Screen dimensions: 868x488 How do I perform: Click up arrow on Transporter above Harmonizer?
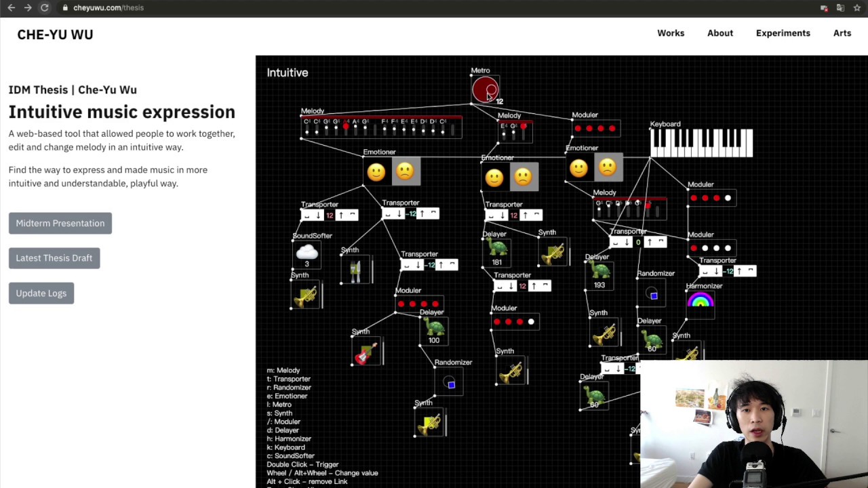click(739, 271)
